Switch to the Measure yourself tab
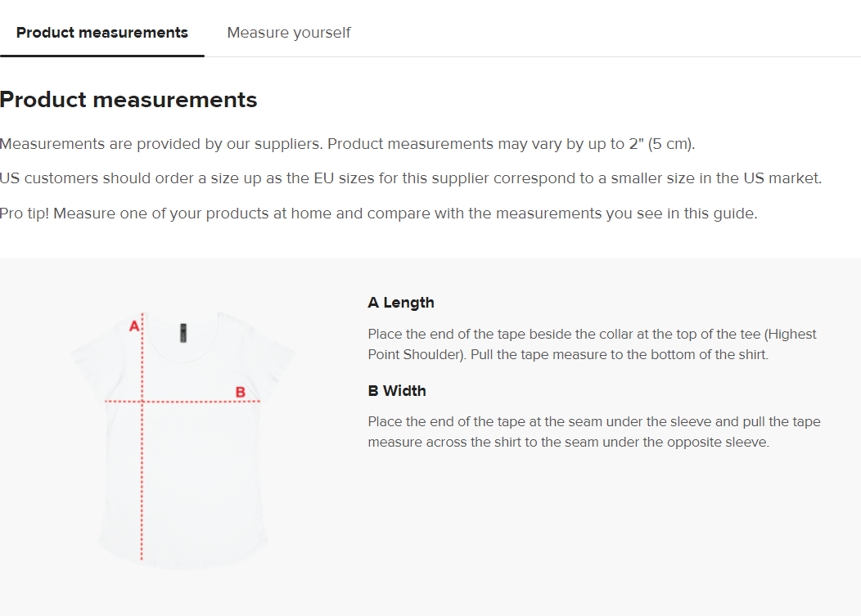 click(x=289, y=33)
